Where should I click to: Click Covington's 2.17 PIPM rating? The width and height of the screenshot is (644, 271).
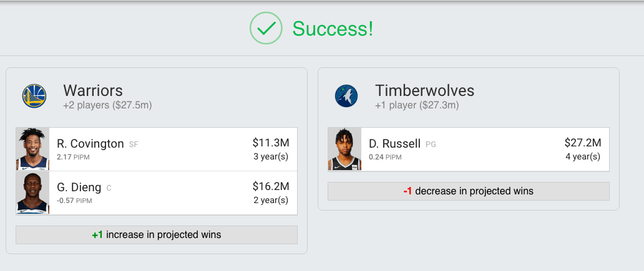(73, 156)
